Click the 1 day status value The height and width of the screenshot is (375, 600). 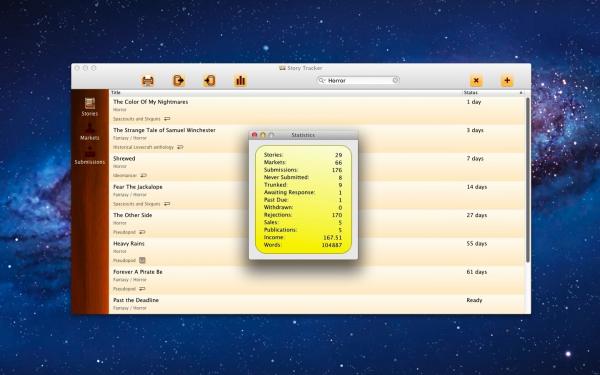tap(474, 102)
